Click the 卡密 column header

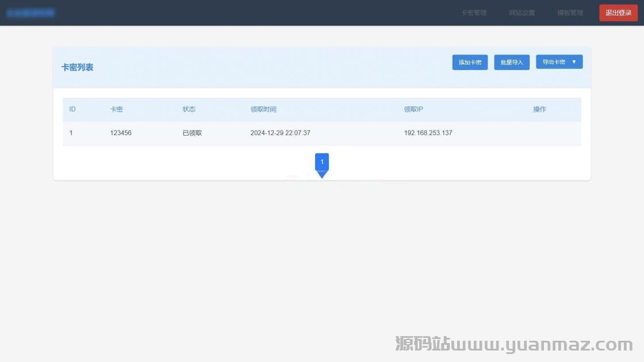117,109
